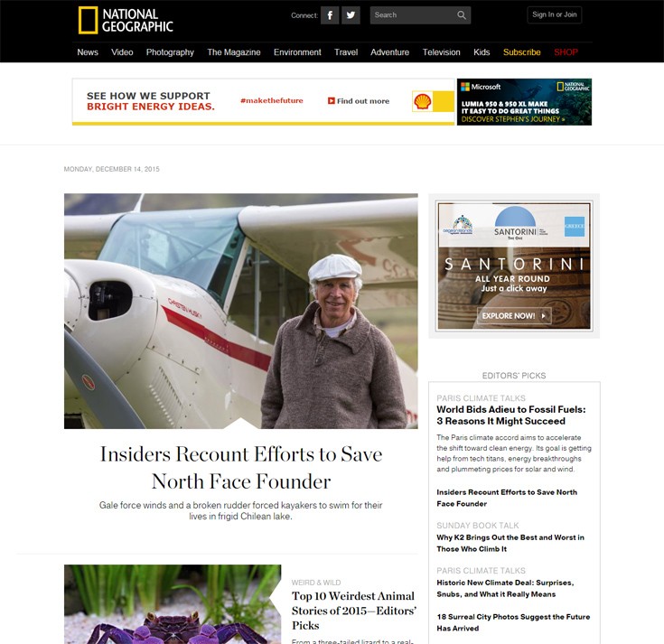This screenshot has width=664, height=644.
Task: Click the Sign In or Join button
Action: point(555,14)
